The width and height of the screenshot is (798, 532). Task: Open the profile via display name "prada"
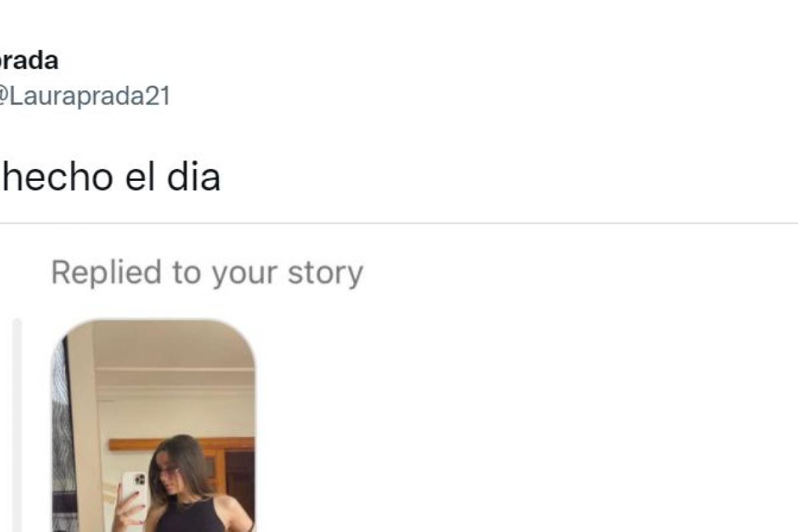28,61
